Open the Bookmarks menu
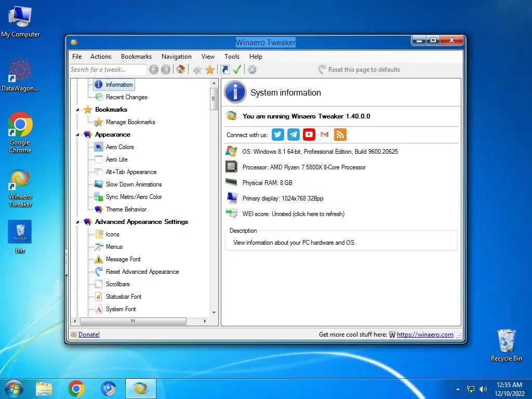Screen dimensions: 532x399 137,57
